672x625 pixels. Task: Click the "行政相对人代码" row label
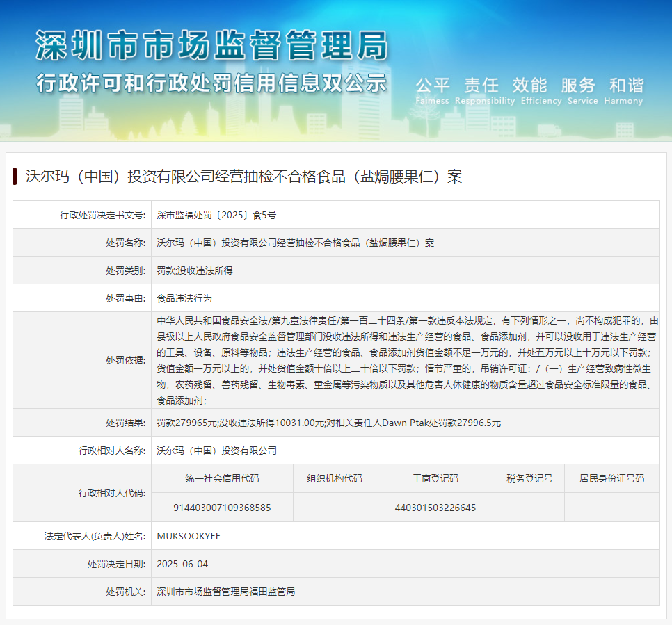point(112,494)
